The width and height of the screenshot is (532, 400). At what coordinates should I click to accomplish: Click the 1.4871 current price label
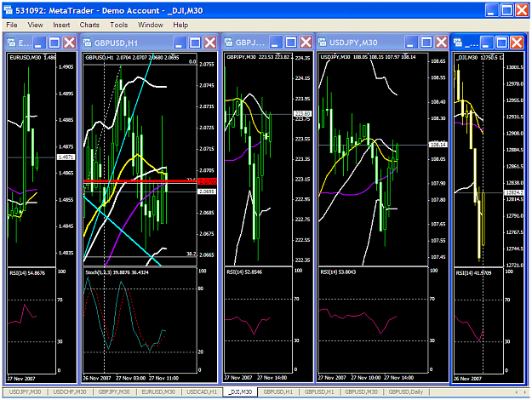click(x=66, y=157)
